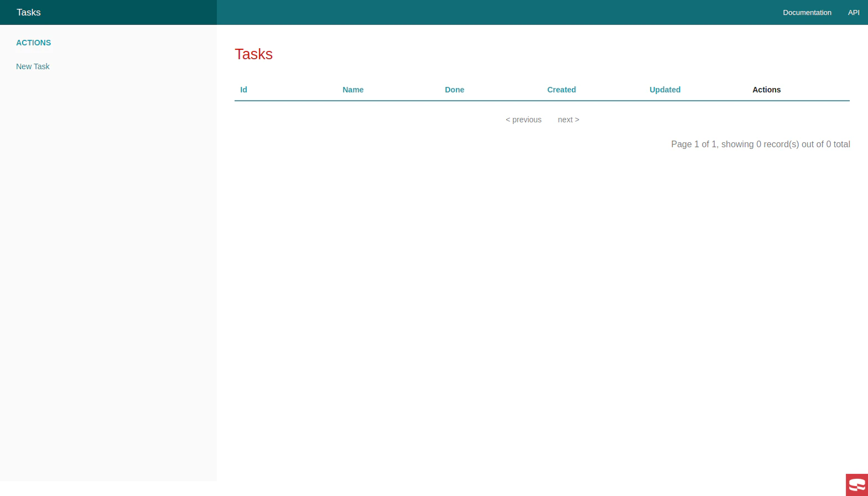This screenshot has height=496, width=868.
Task: Click the Tasks header title
Action: (29, 12)
